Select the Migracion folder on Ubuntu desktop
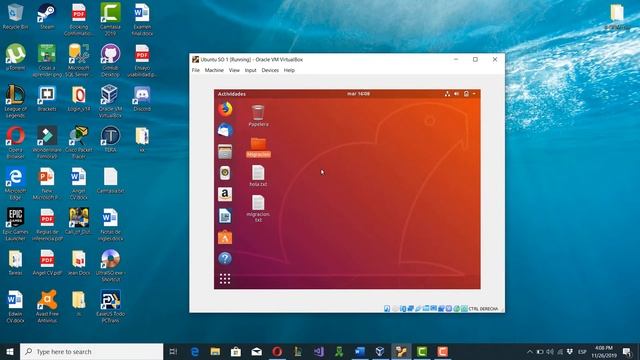The image size is (640, 360). click(x=258, y=147)
